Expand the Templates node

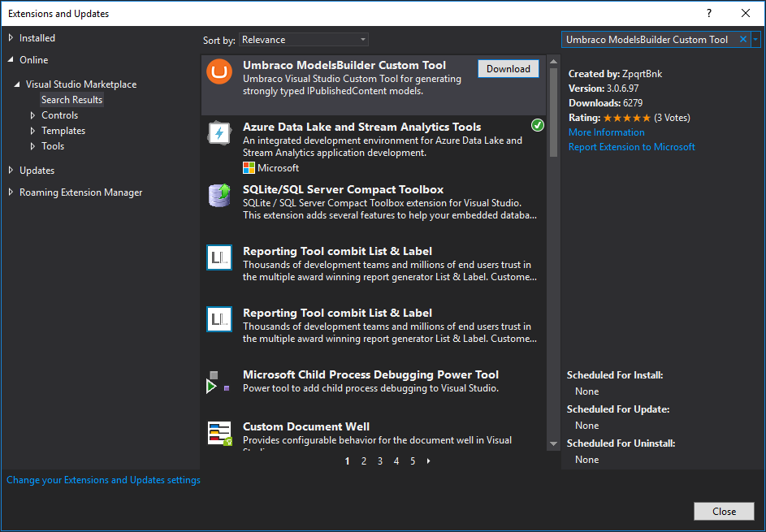tap(32, 131)
